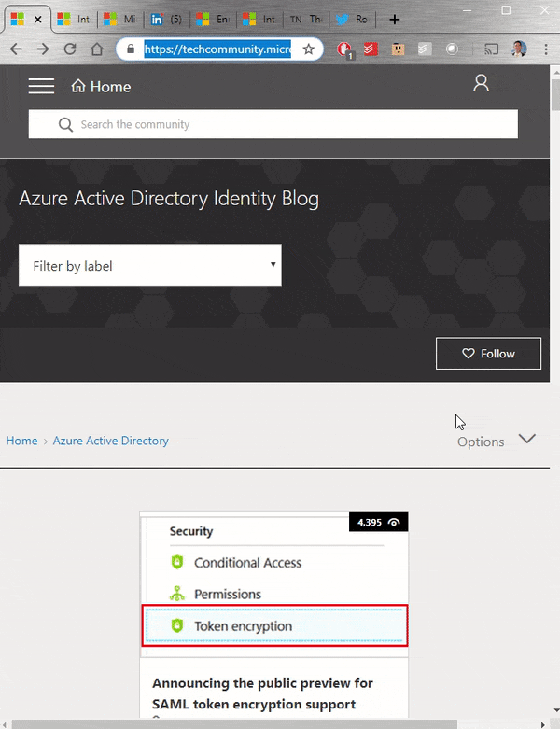
Task: Click the Conditional Access text
Action: [x=247, y=563]
